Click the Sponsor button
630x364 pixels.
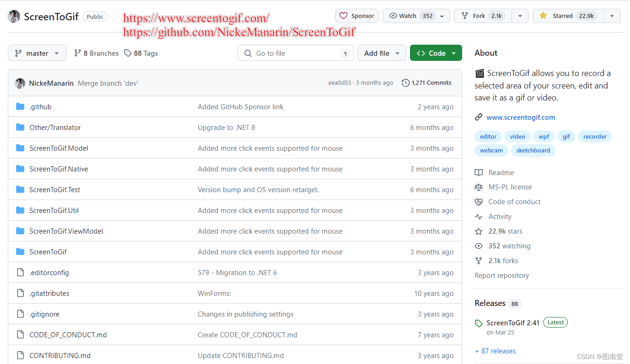pos(357,16)
